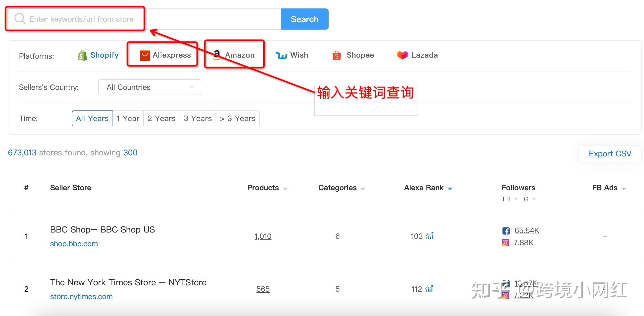Click the Alexa rank value 112
The width and height of the screenshot is (644, 316).
pyautogui.click(x=417, y=289)
